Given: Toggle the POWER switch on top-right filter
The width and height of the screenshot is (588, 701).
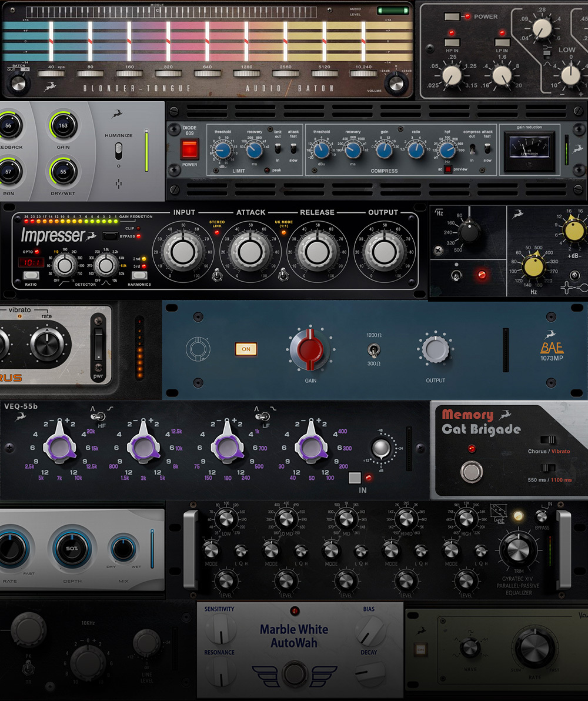Looking at the screenshot, I should click(x=452, y=16).
